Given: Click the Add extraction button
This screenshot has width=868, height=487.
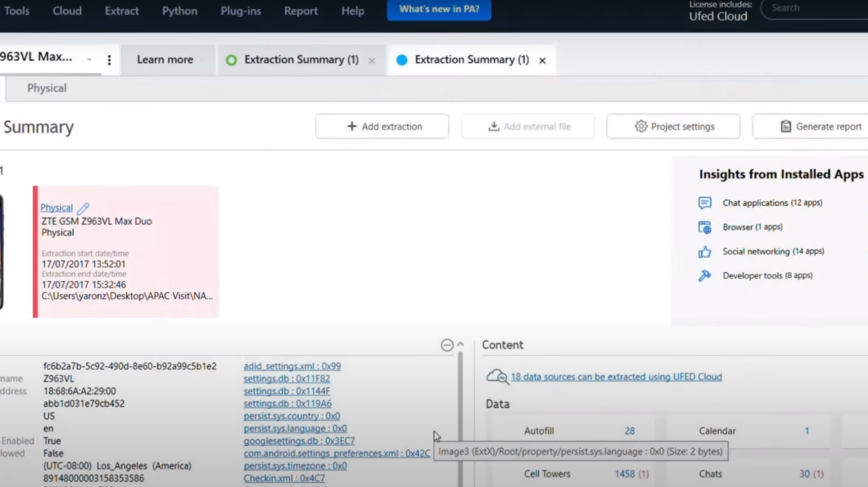Looking at the screenshot, I should click(x=382, y=126).
